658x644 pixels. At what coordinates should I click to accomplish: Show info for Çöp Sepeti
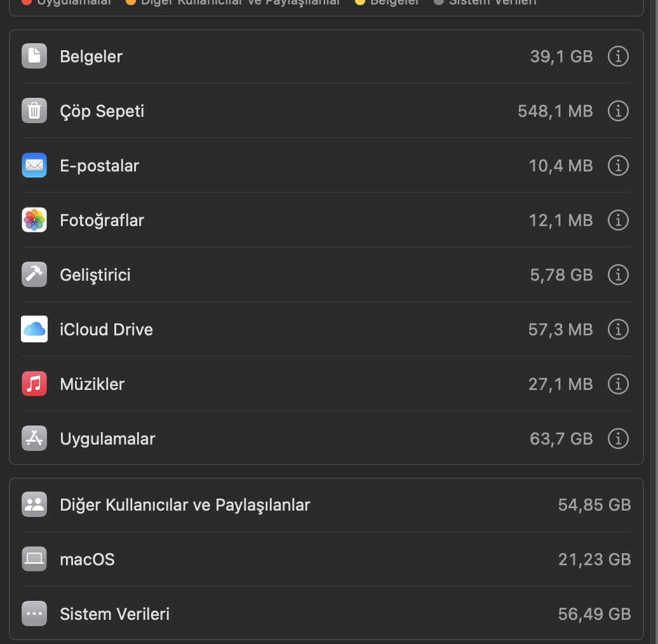[x=618, y=111]
